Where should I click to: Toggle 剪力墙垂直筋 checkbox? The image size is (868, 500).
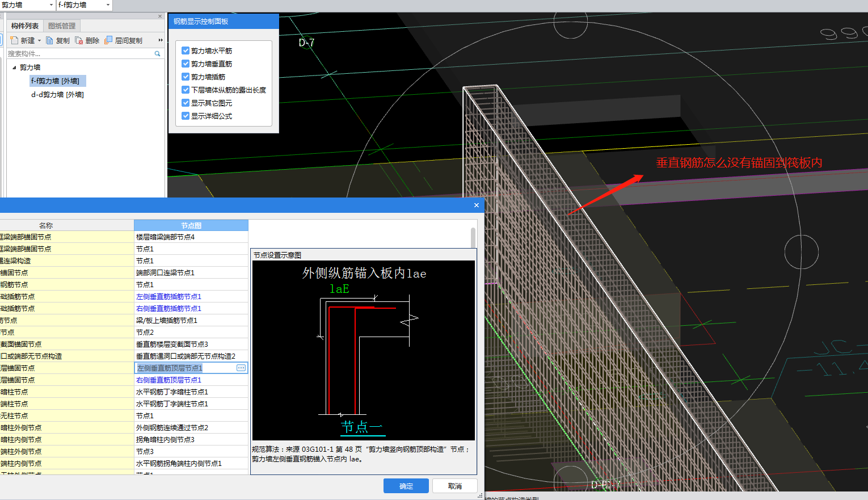186,64
